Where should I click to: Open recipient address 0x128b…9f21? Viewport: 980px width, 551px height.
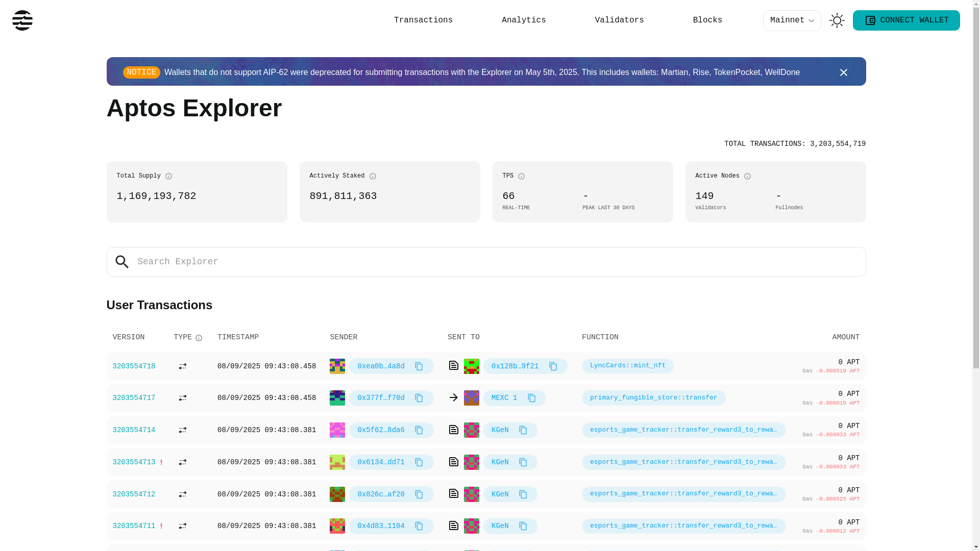click(515, 366)
